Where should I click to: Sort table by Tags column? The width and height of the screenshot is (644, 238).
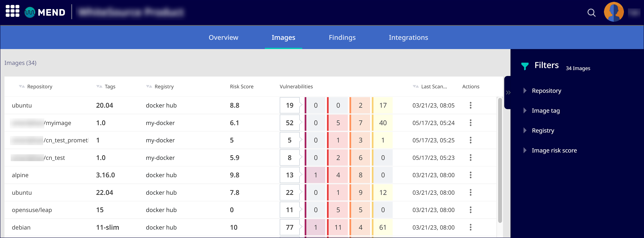[99, 86]
